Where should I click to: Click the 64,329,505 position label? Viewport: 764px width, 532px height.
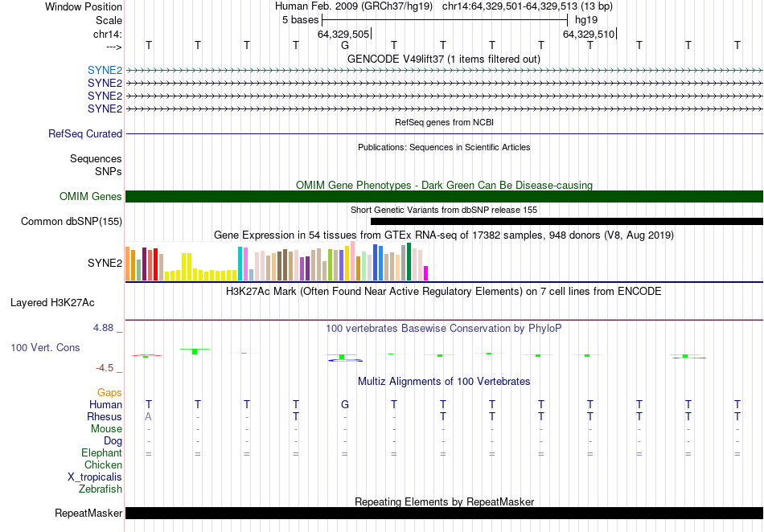pyautogui.click(x=343, y=34)
